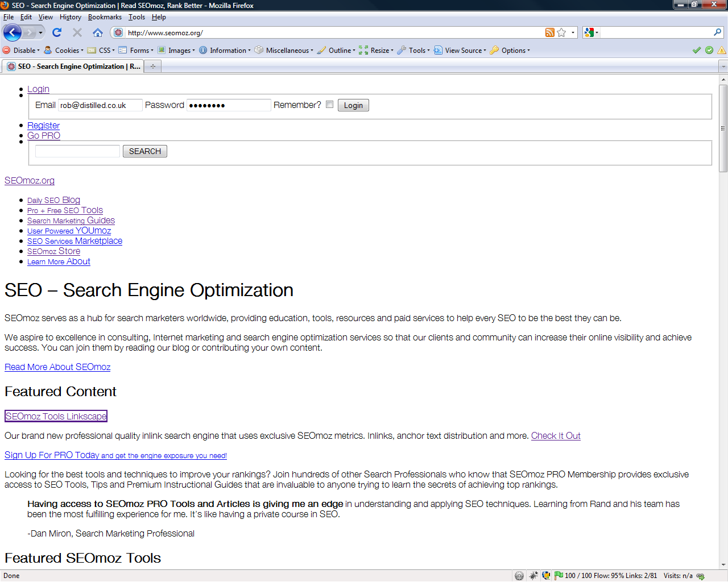Bookmark this page with the star icon
The image size is (728, 582).
click(561, 32)
